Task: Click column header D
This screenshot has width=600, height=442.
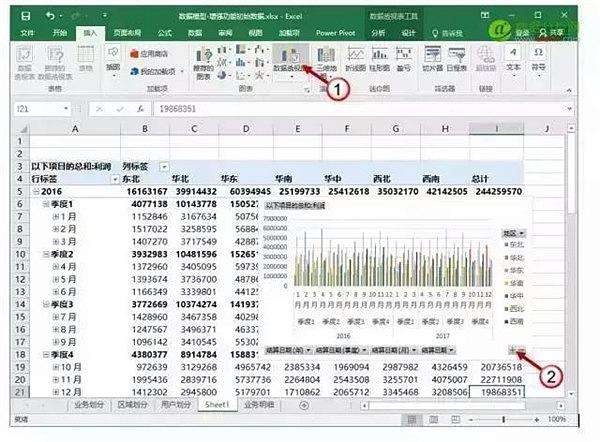Action: point(246,129)
